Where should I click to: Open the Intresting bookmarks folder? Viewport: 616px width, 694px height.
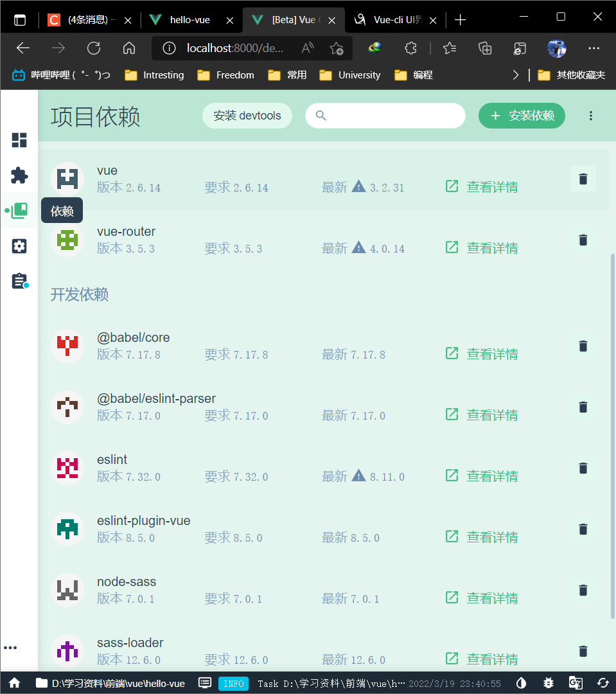tap(154, 75)
